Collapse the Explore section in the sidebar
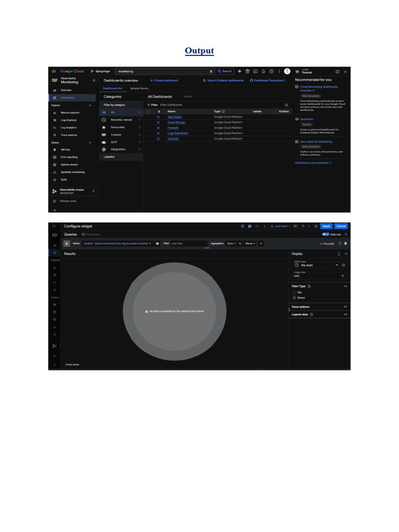Image resolution: width=399 pixels, height=532 pixels. 90,105
